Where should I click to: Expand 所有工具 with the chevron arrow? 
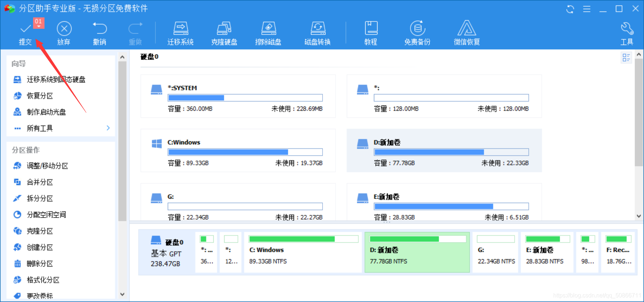(108, 128)
